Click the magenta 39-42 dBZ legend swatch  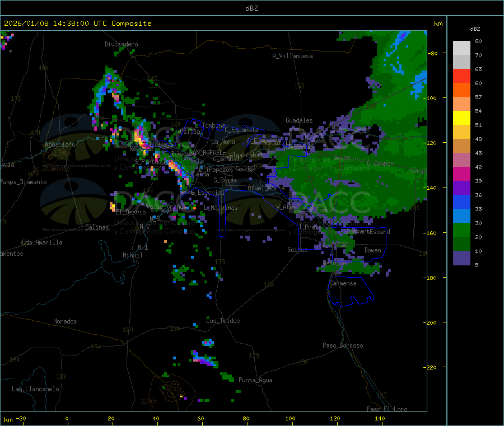point(461,174)
